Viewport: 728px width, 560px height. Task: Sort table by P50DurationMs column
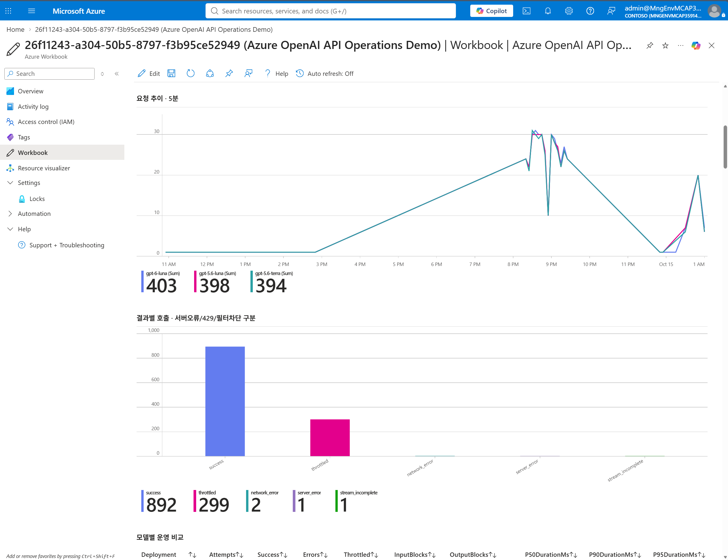[551, 555]
